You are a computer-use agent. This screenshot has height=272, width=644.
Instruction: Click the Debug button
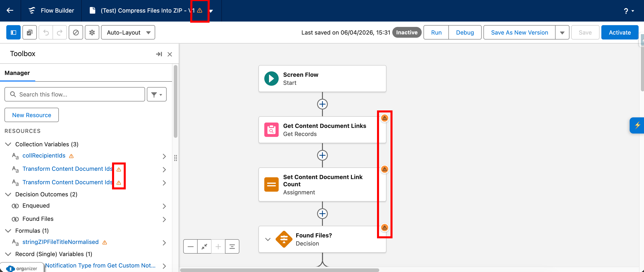465,33
